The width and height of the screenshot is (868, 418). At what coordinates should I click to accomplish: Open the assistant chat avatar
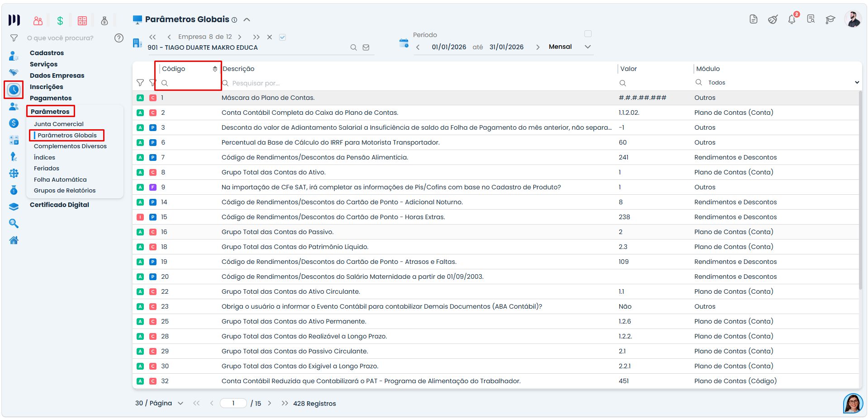point(853,403)
